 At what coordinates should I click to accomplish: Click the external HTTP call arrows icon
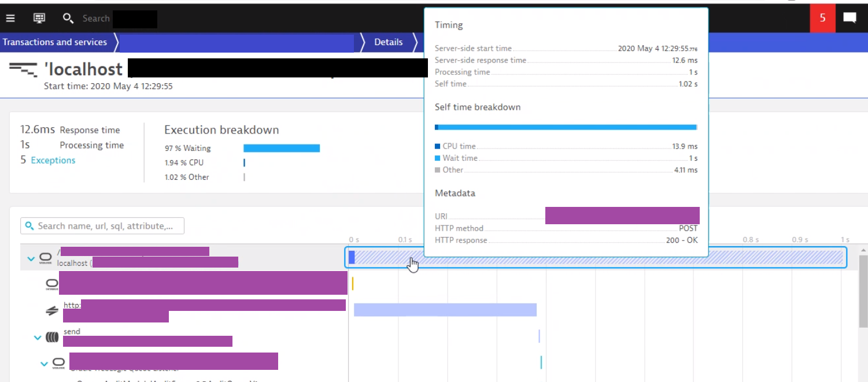click(x=52, y=311)
